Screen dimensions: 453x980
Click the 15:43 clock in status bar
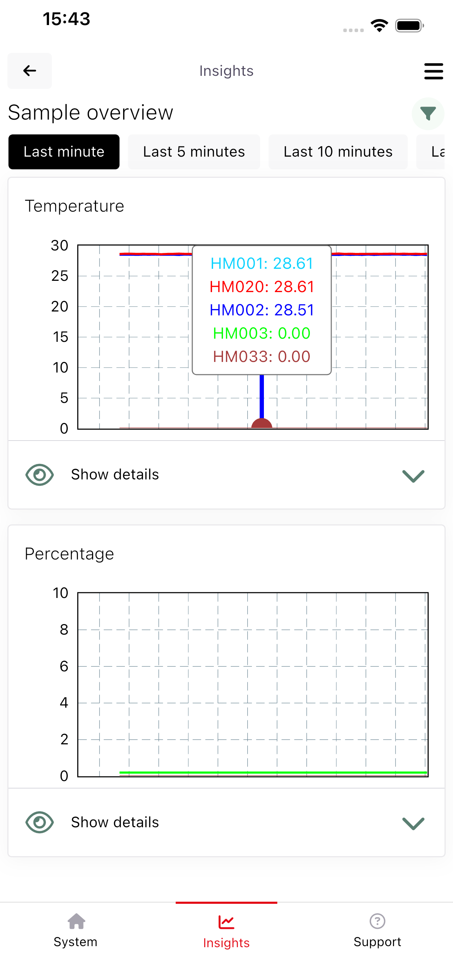67,19
